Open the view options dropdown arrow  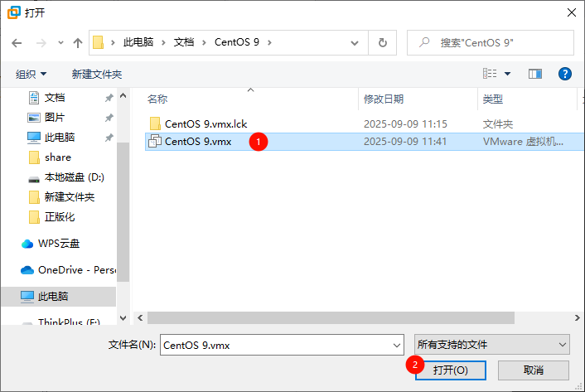coord(507,74)
